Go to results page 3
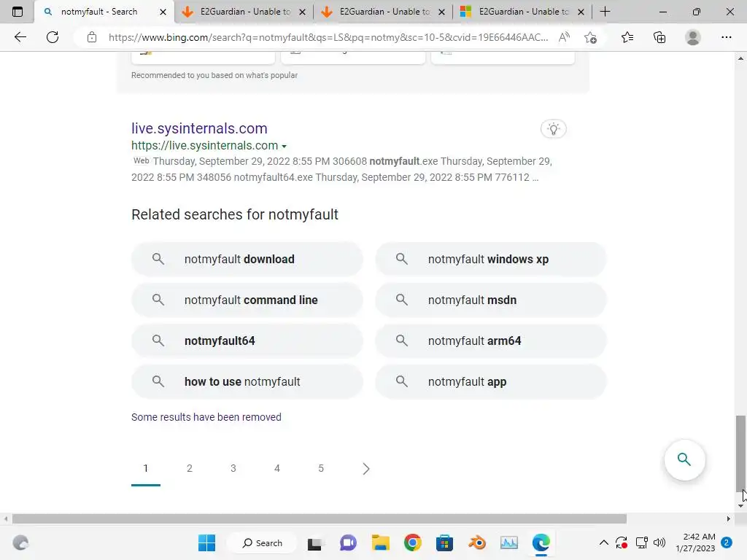The height and width of the screenshot is (560, 747). point(233,469)
